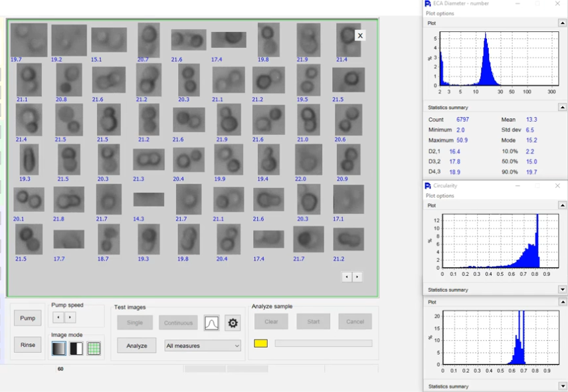Collapse the Plot section in Circularity window

[562, 205]
